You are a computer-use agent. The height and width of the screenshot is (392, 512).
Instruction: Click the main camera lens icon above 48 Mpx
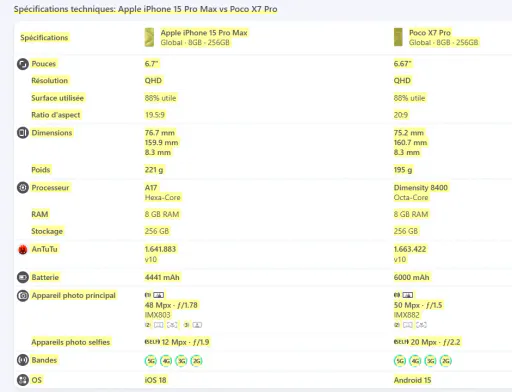(x=154, y=295)
